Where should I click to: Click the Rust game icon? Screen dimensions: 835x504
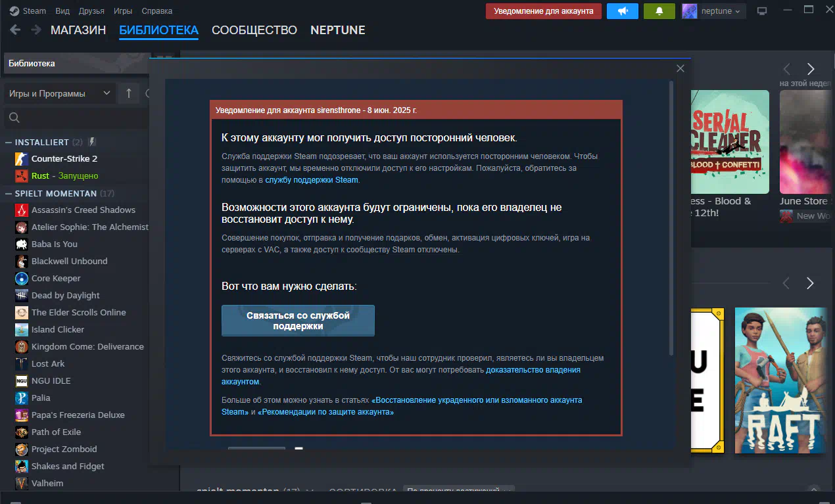pyautogui.click(x=22, y=176)
